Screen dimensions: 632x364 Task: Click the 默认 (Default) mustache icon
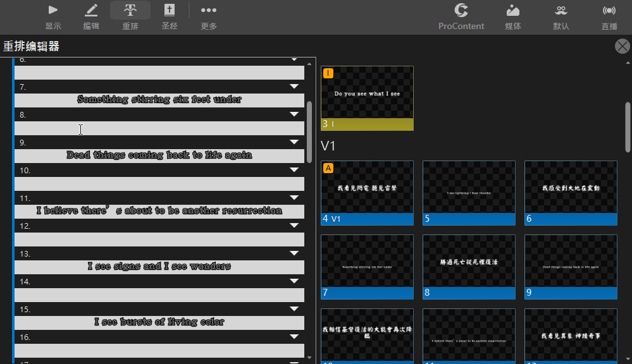tap(561, 10)
